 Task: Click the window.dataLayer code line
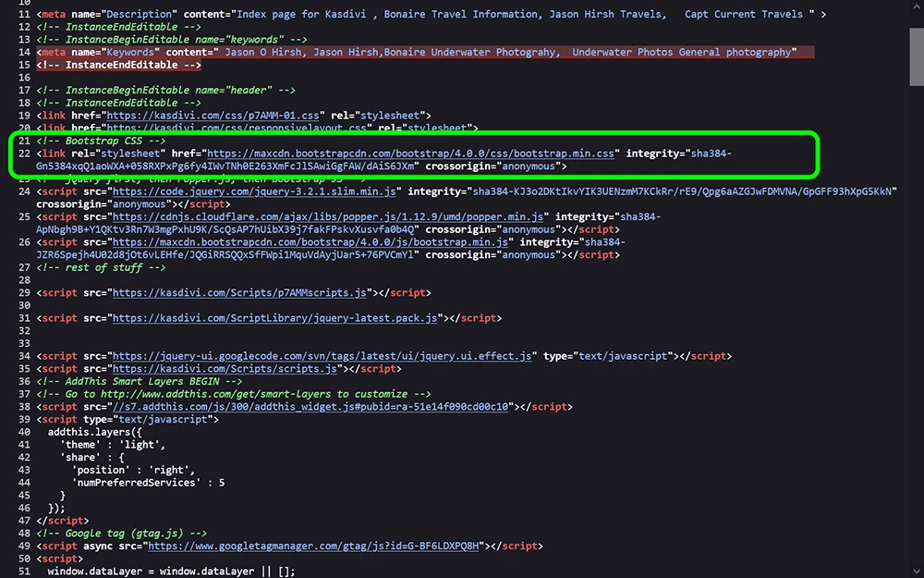[172, 572]
